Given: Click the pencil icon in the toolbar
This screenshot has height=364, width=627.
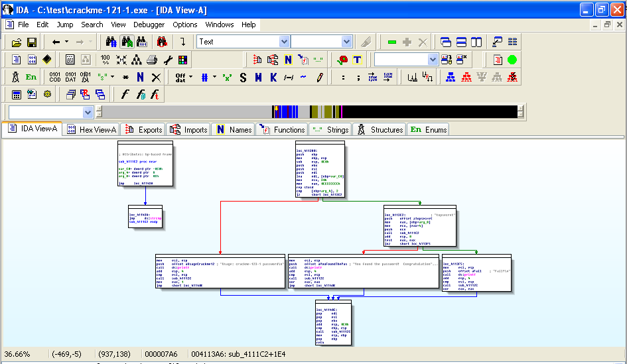Looking at the screenshot, I should click(x=320, y=78).
